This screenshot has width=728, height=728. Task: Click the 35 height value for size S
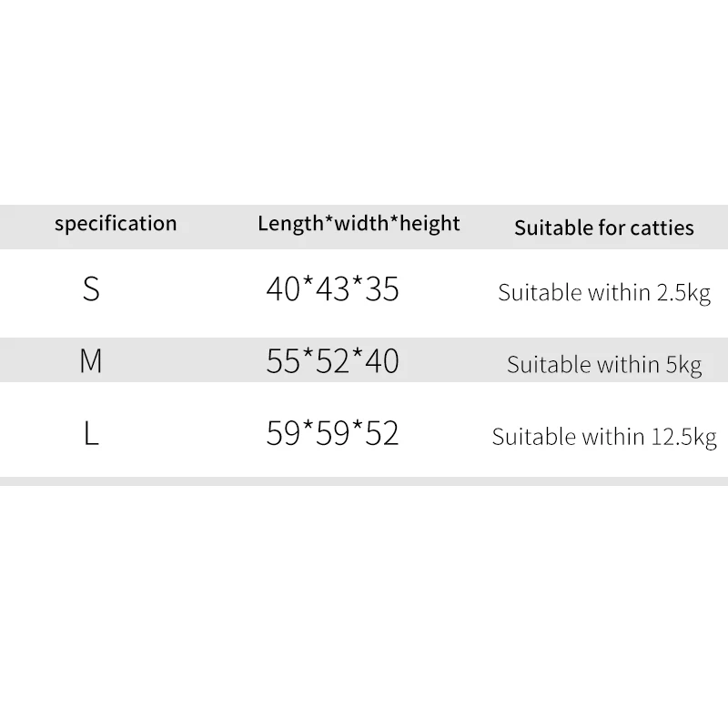381,290
